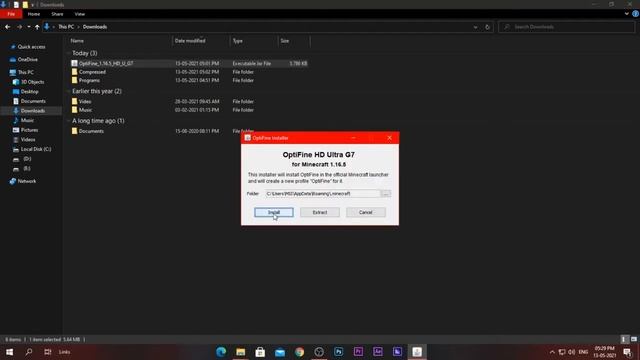640x360 pixels.
Task: Open the address bar history dropdown
Action: (x=476, y=27)
